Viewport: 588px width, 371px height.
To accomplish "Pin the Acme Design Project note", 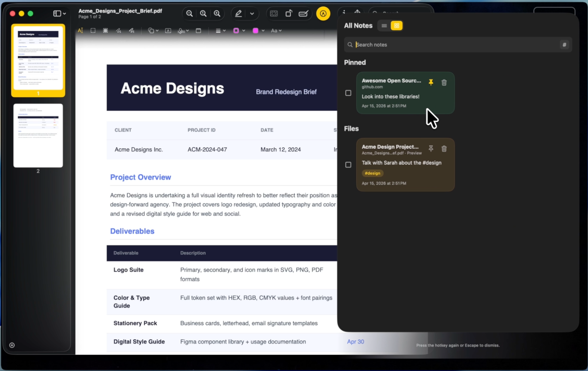I will click(431, 148).
